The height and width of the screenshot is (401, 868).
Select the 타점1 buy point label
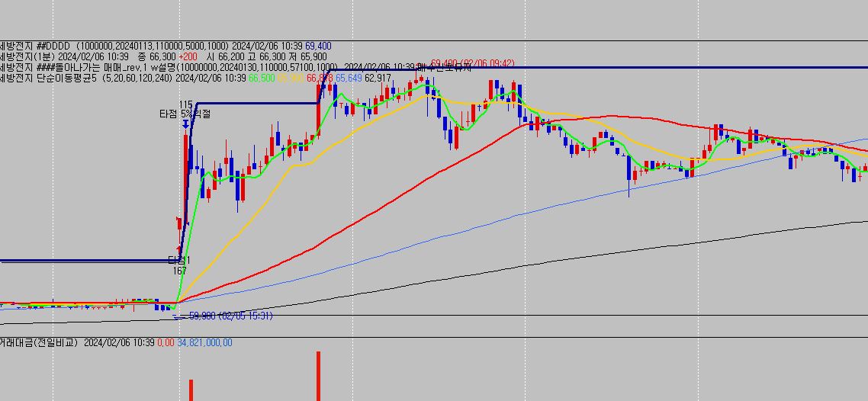pyautogui.click(x=178, y=261)
